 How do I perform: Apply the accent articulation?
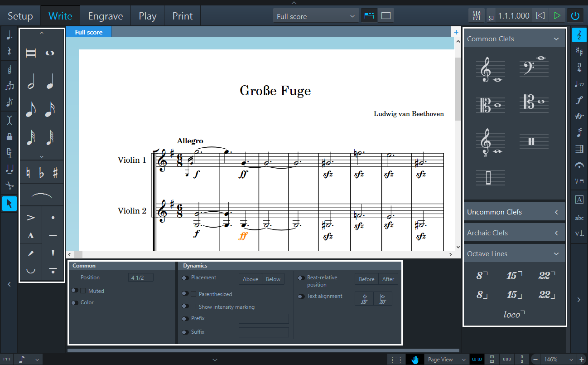coord(31,218)
